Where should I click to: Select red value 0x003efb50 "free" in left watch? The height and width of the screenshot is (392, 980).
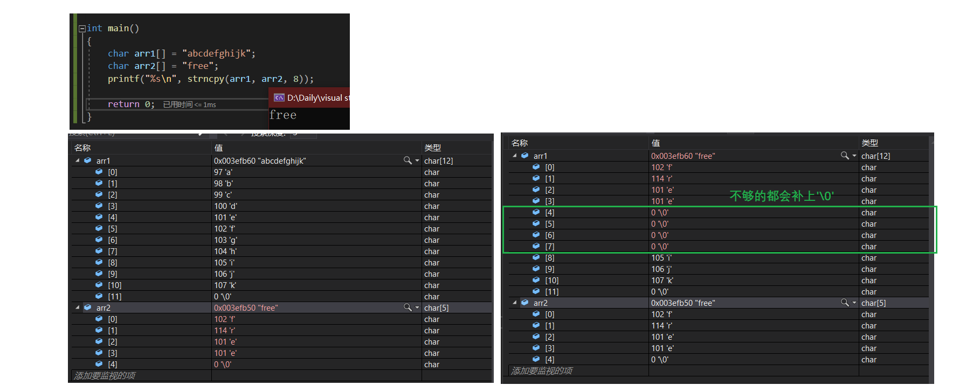point(246,307)
